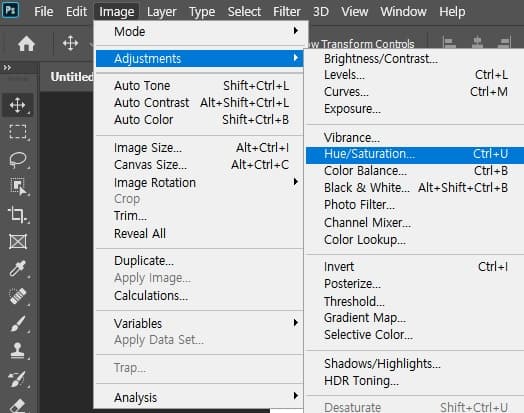Select the Eyedropper tool

point(18,269)
